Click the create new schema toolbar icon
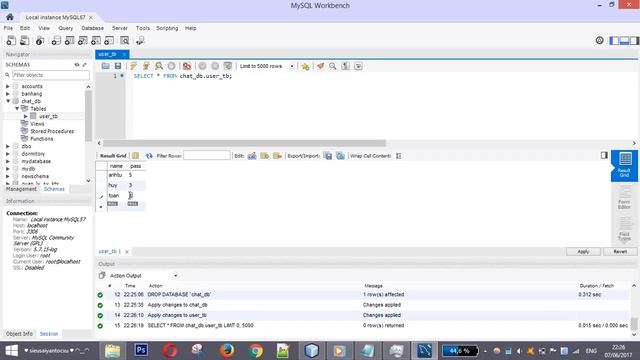Viewport: 640px width, 360px height. point(56,40)
